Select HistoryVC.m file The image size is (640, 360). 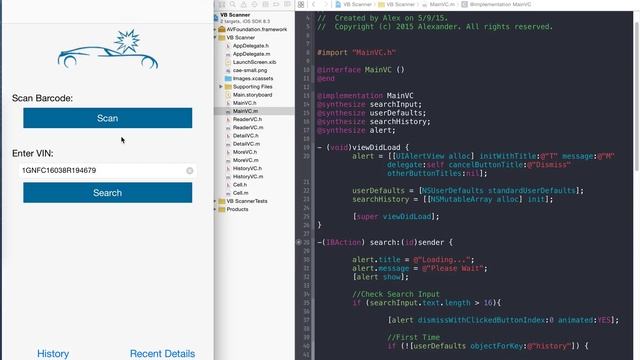(x=248, y=176)
